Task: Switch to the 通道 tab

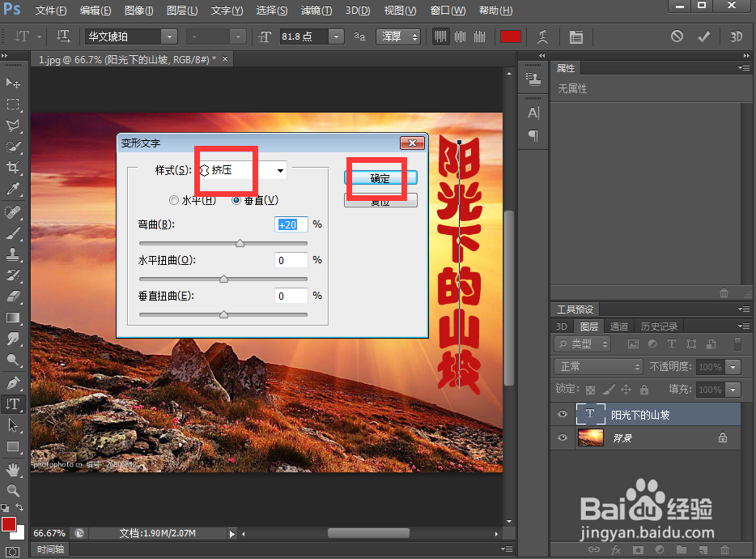Action: [x=619, y=326]
